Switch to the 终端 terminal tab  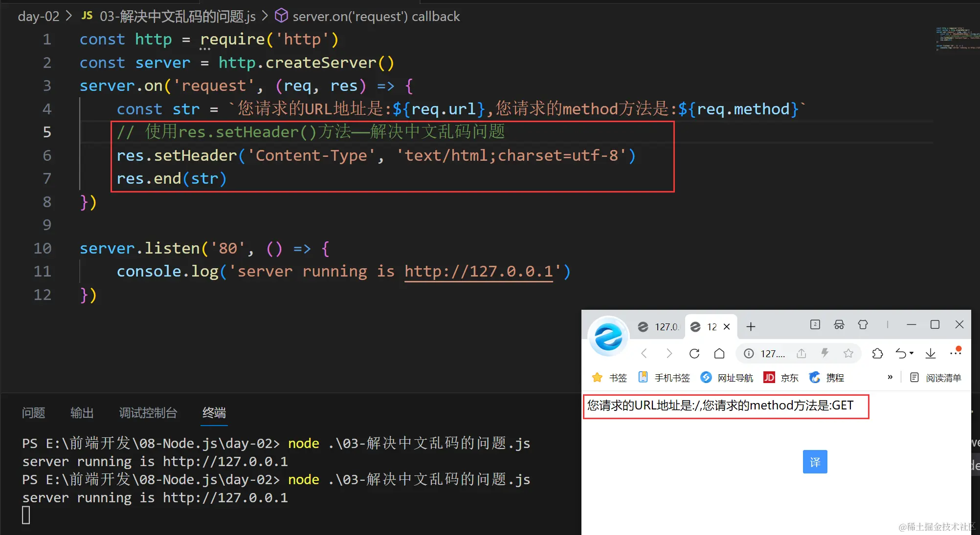214,413
